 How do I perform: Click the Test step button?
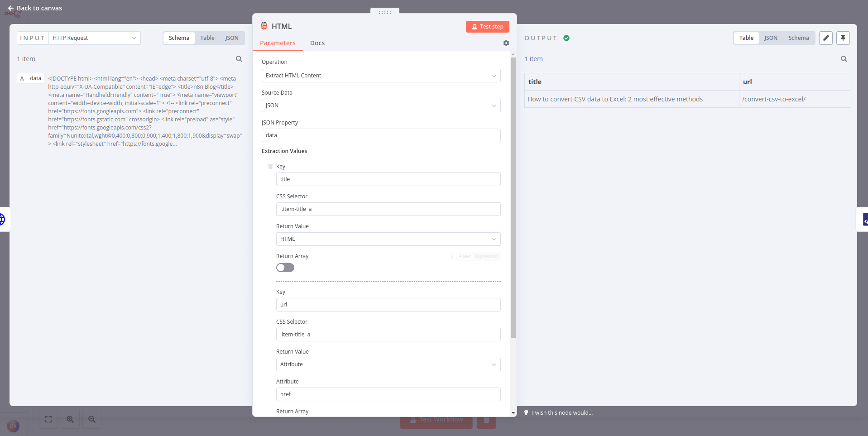487,27
